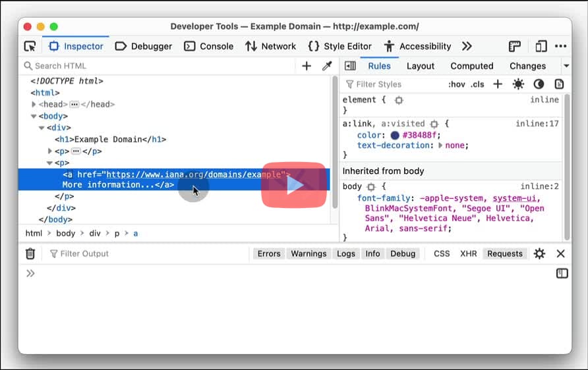
Task: Open the Debugger panel
Action: tap(144, 47)
